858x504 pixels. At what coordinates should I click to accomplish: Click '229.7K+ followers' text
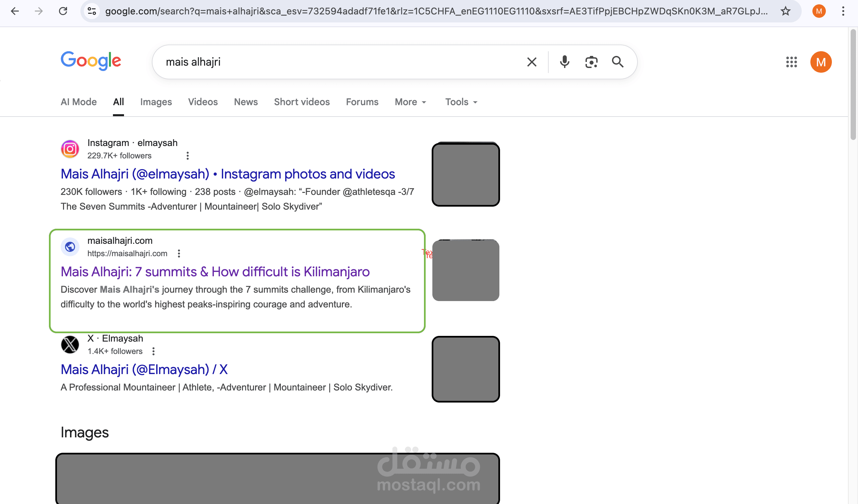pos(120,156)
